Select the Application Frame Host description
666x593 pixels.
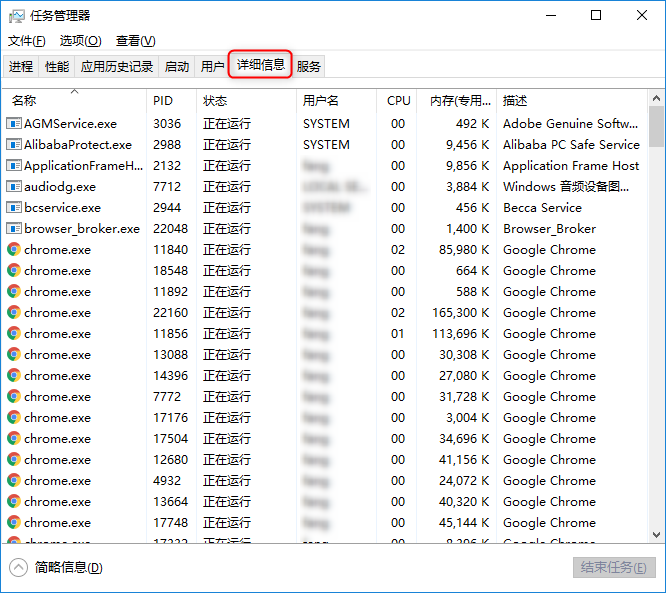[571, 166]
